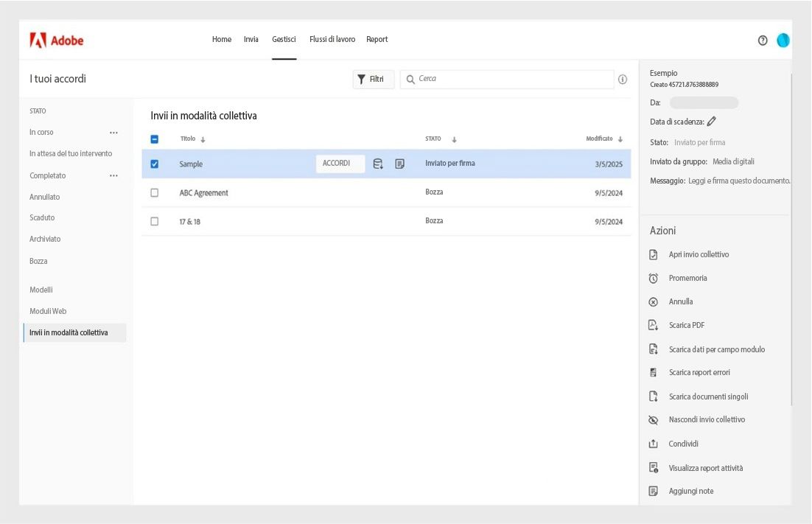Screen dimensions: 812x524
Task: Check the ABC Agreement checkbox
Action: (x=155, y=192)
